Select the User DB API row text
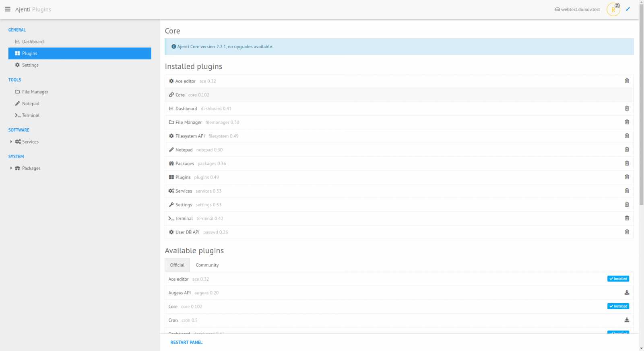 pyautogui.click(x=187, y=232)
